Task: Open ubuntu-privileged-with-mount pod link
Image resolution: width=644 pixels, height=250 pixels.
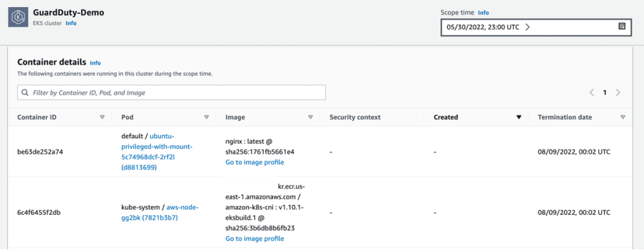Action: pos(157,152)
